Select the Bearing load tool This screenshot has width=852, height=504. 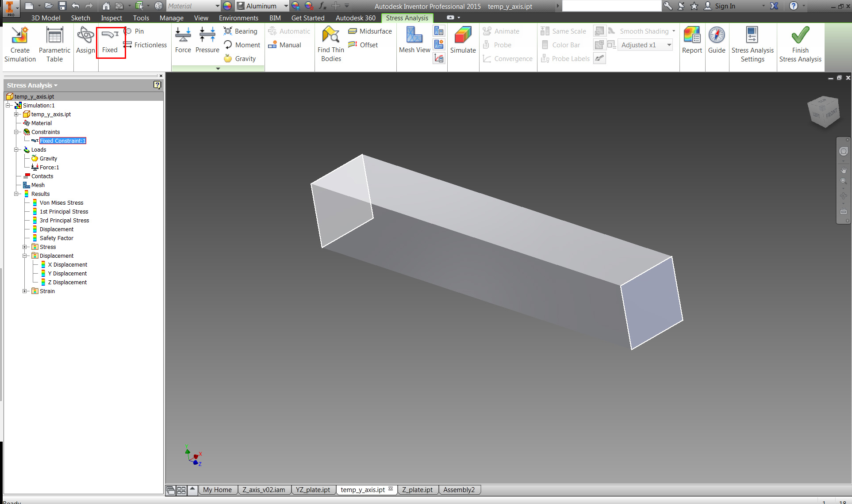[241, 31]
